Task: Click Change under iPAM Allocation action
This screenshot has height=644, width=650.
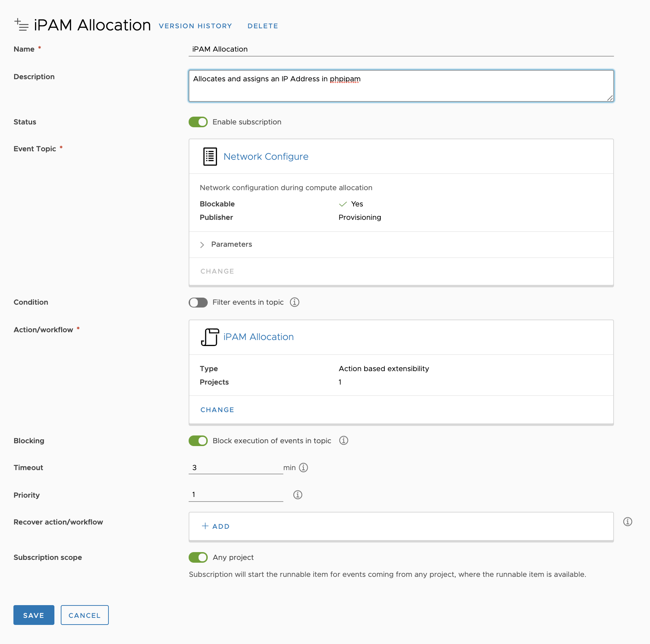Action: [217, 410]
